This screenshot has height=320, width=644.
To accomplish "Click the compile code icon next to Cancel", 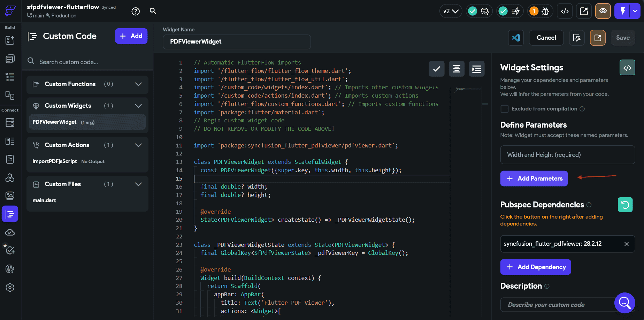I will tap(577, 38).
